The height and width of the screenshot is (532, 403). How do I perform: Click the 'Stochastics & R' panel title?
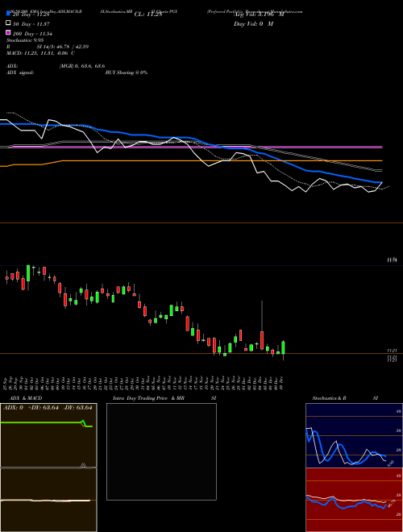(x=329, y=398)
